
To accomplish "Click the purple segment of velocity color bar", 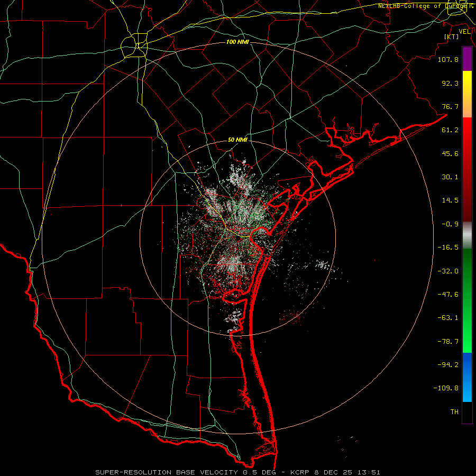I will click(x=467, y=59).
